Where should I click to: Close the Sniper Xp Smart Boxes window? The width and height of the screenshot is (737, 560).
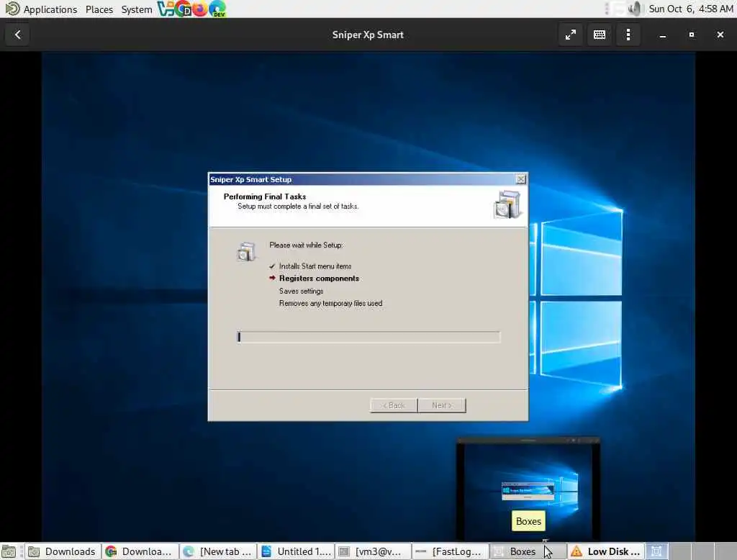point(720,35)
